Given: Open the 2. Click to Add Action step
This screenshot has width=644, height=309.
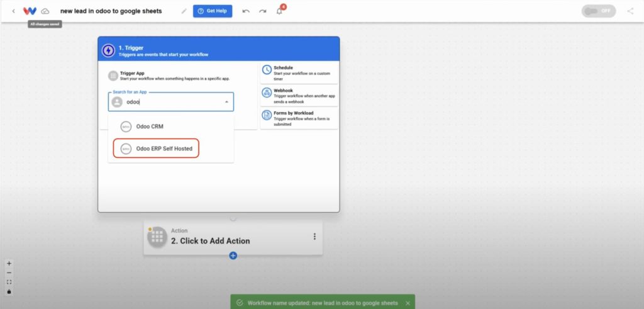Looking at the screenshot, I should click(x=233, y=237).
